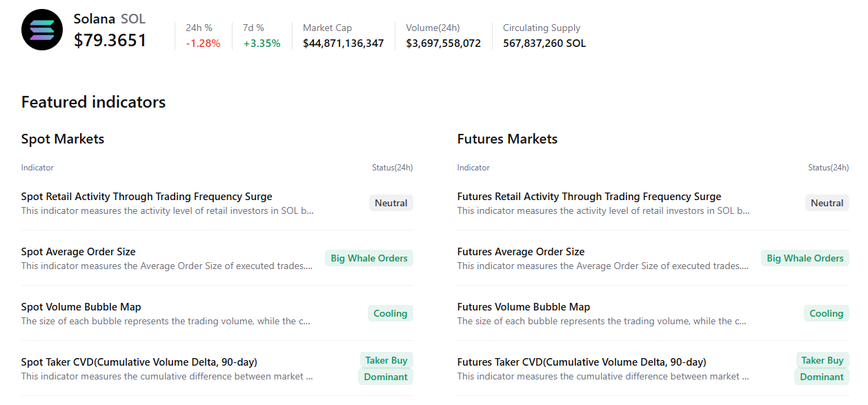Open the Spot Average Order Size indicator

click(x=78, y=252)
